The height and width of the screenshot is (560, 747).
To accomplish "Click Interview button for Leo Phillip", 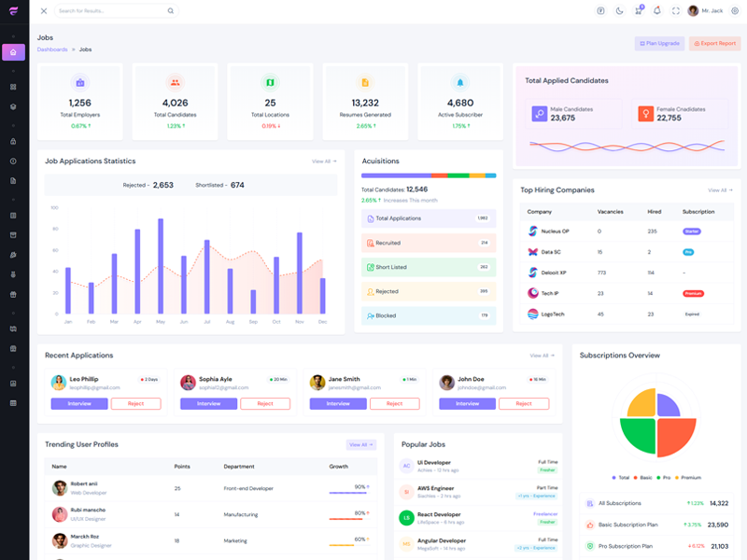I will (x=78, y=404).
